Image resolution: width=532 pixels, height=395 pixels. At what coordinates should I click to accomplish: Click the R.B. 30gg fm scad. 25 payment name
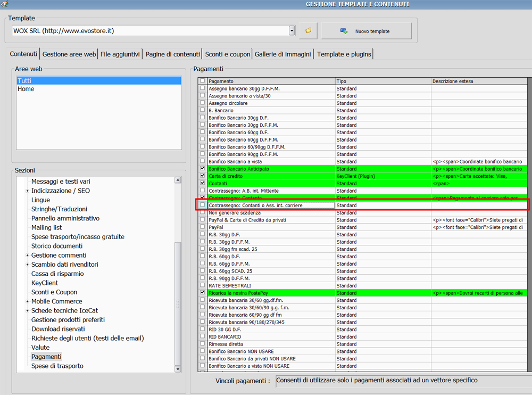click(x=233, y=249)
